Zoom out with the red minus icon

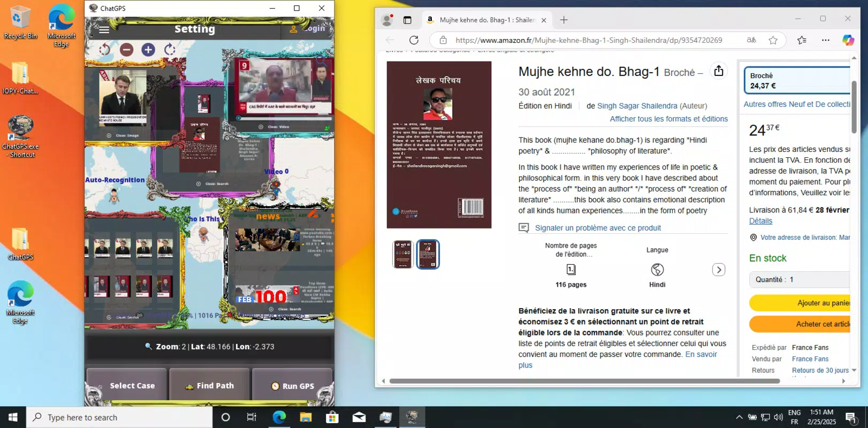[126, 50]
